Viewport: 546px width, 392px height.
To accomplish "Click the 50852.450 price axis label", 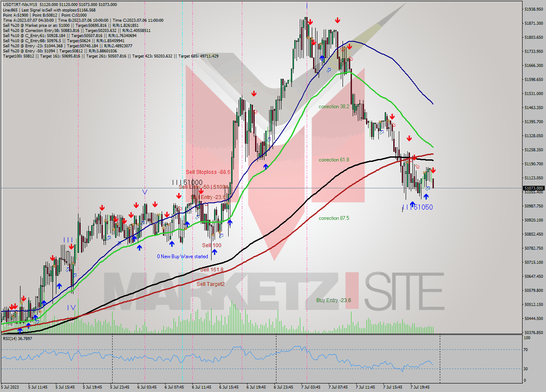I will [x=534, y=234].
